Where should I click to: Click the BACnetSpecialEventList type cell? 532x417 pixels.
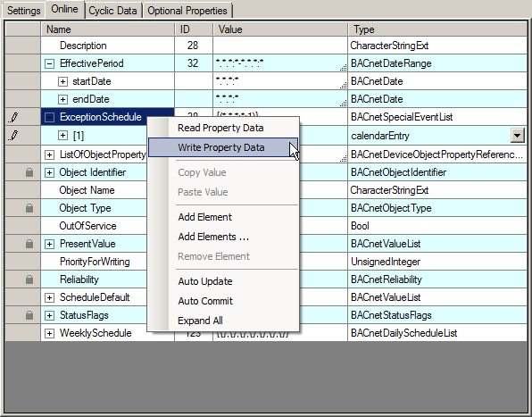(x=437, y=117)
